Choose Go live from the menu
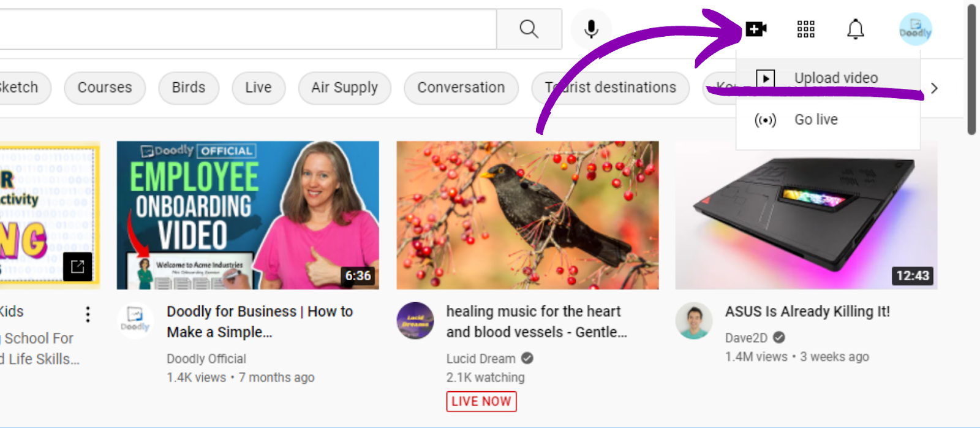This screenshot has width=980, height=428. pos(828,120)
